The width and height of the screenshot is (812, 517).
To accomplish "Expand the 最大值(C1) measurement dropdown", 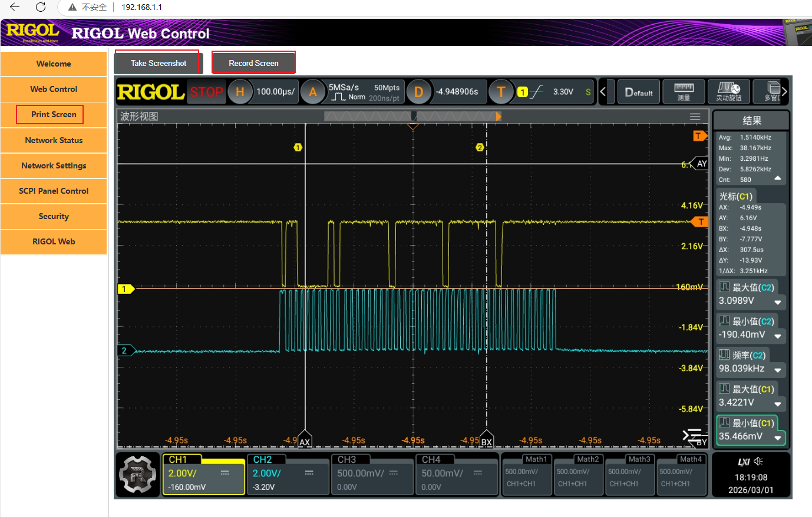I will tap(778, 404).
